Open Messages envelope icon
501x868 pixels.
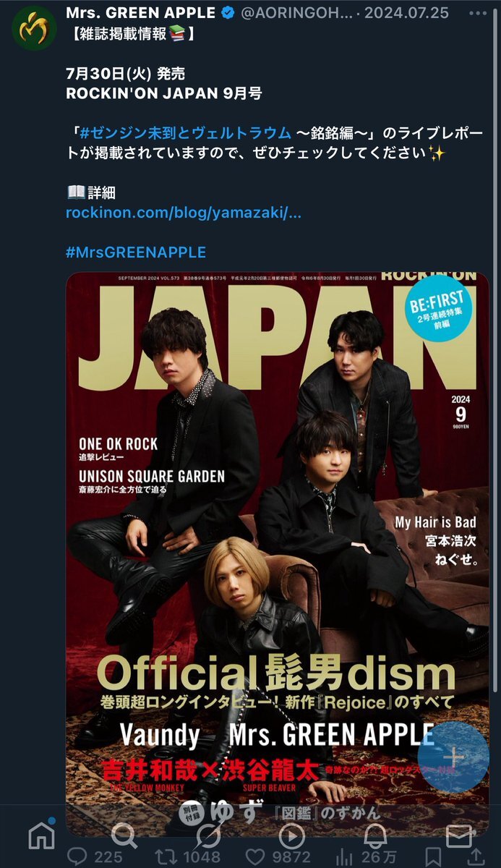click(x=458, y=836)
